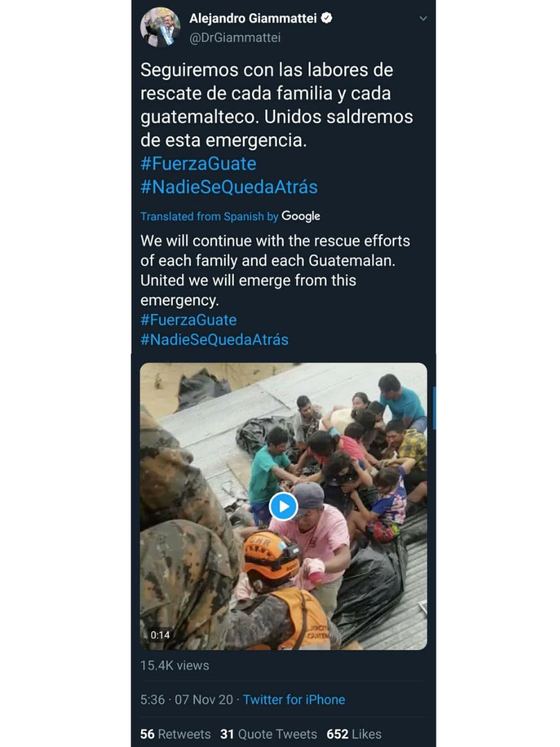Screen dimensions: 560x747
Task: View the 652 Likes list
Action: coord(354,734)
